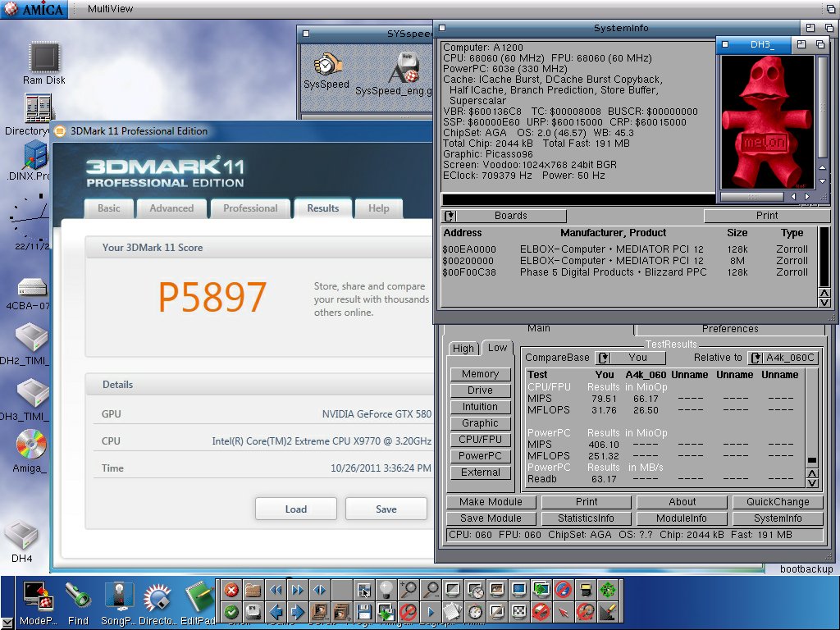Run the CPU/FPU test in SysSpeed

point(480,440)
